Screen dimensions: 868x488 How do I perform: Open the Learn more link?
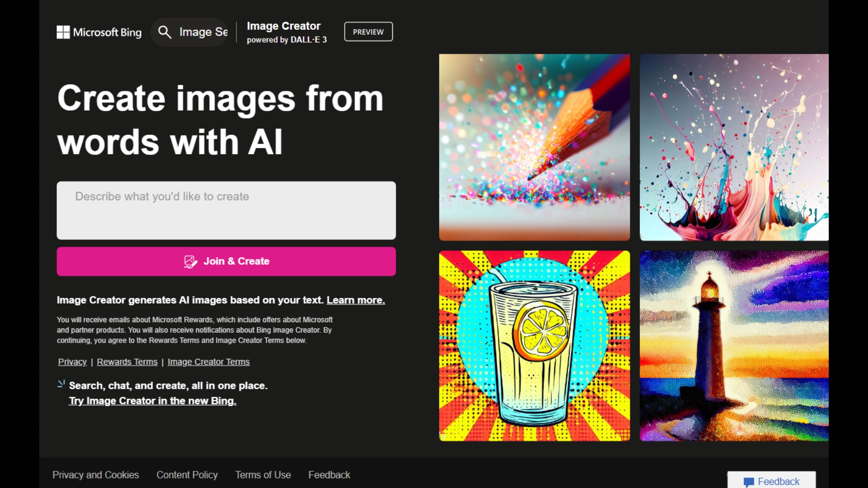[x=355, y=300]
